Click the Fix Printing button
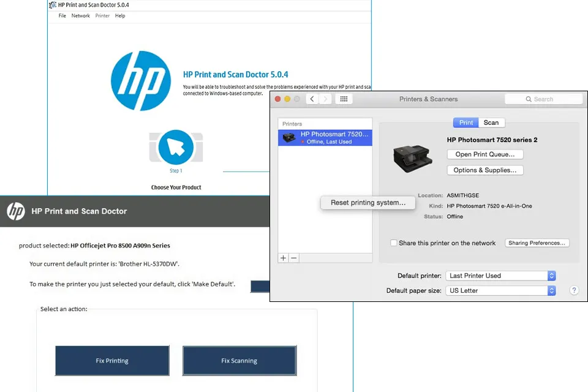This screenshot has height=392, width=588. click(x=112, y=361)
